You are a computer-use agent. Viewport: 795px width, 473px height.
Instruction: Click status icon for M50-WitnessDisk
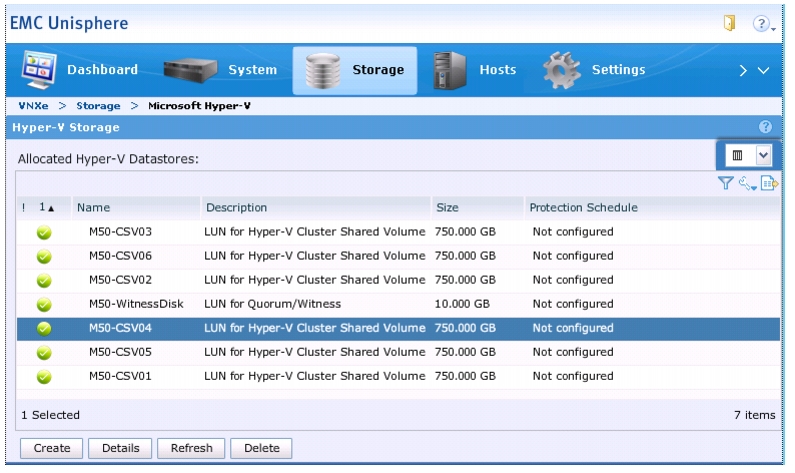click(x=44, y=304)
